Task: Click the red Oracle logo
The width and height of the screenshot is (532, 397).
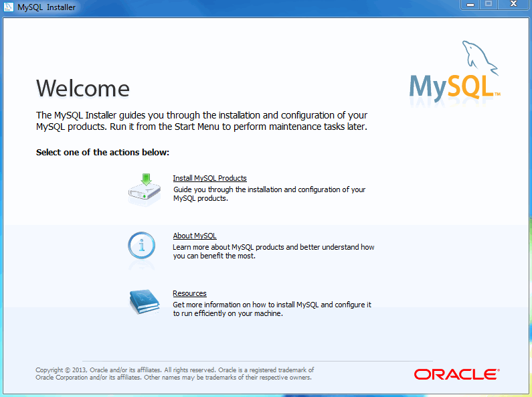Action: 456,374
